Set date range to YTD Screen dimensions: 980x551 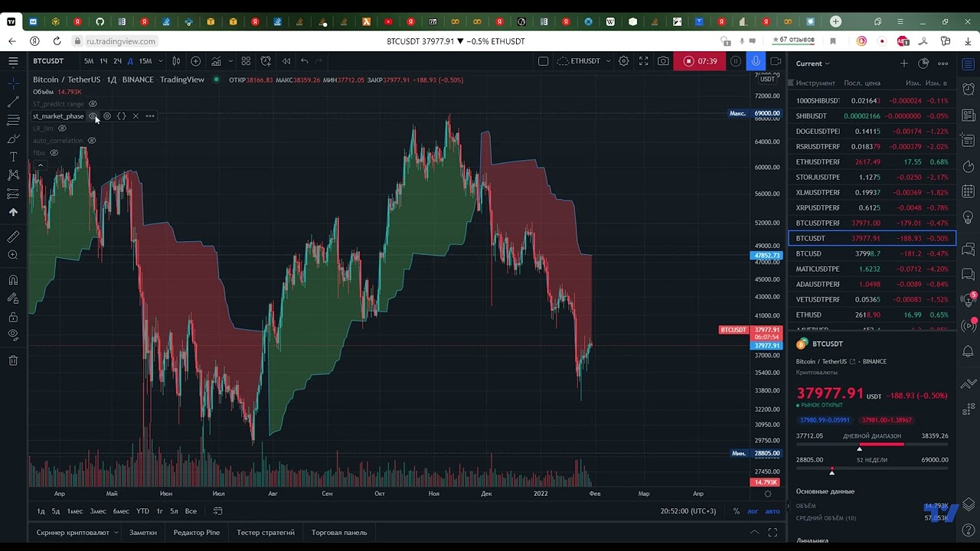[x=142, y=511]
